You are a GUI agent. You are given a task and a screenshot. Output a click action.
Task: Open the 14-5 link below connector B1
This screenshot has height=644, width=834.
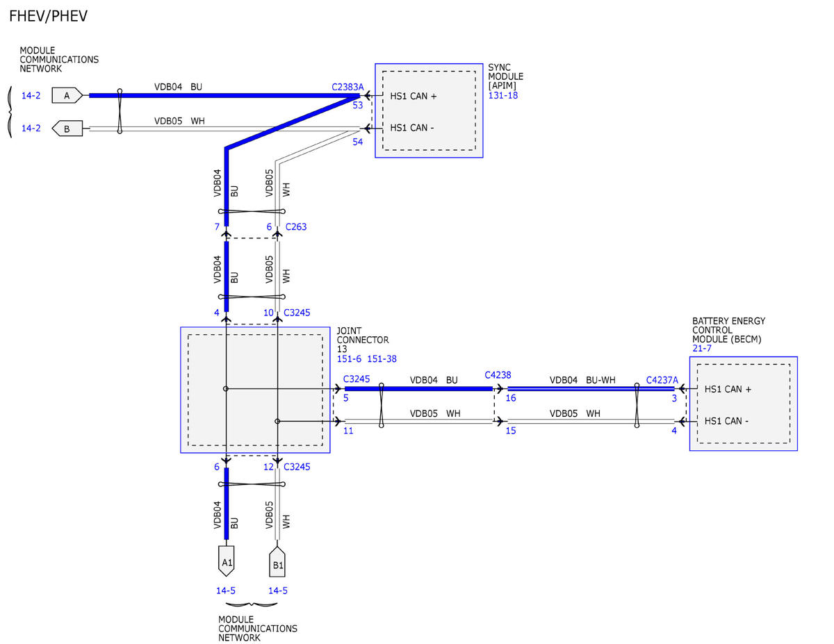coord(278,591)
